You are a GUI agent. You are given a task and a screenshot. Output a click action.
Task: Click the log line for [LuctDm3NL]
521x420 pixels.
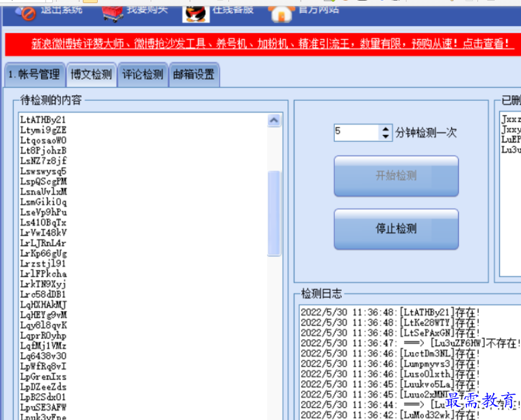coord(390,354)
